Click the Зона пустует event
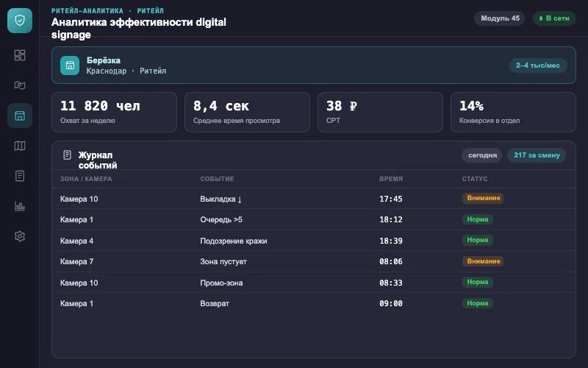588x368 pixels. pyautogui.click(x=223, y=262)
